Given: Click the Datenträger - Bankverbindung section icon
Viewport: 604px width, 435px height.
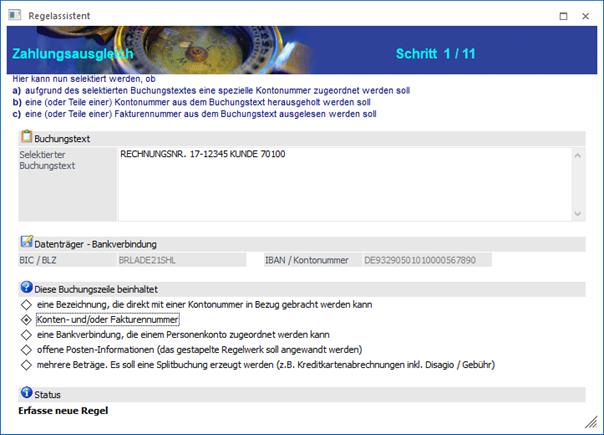Looking at the screenshot, I should (x=26, y=243).
